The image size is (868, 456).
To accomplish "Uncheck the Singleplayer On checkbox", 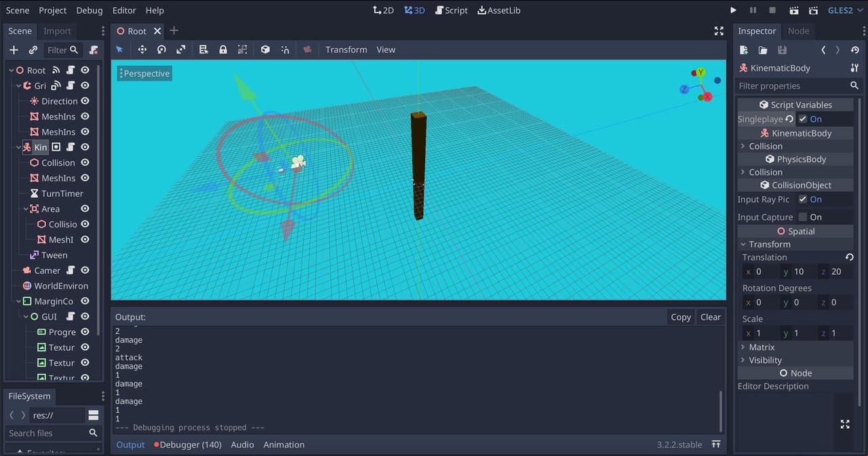I will click(x=803, y=119).
